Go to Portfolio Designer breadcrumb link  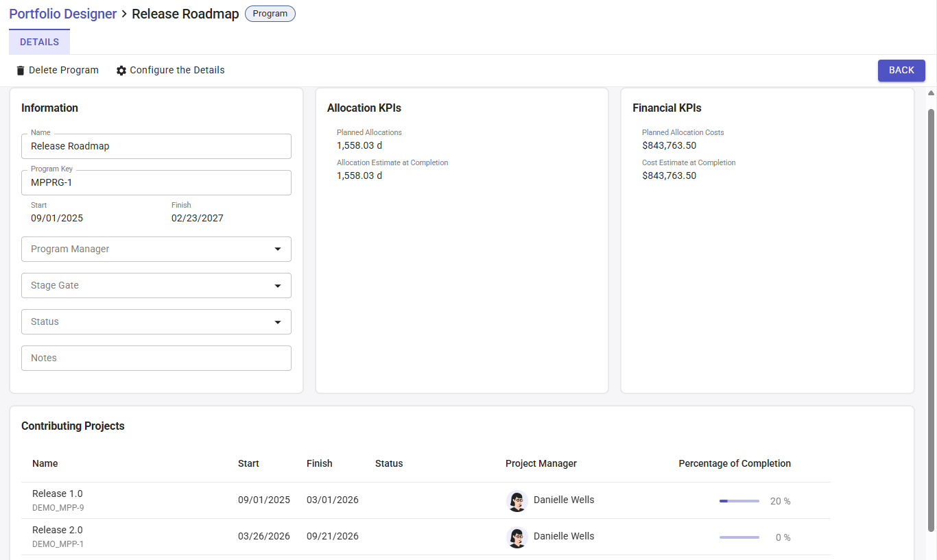[x=62, y=14]
